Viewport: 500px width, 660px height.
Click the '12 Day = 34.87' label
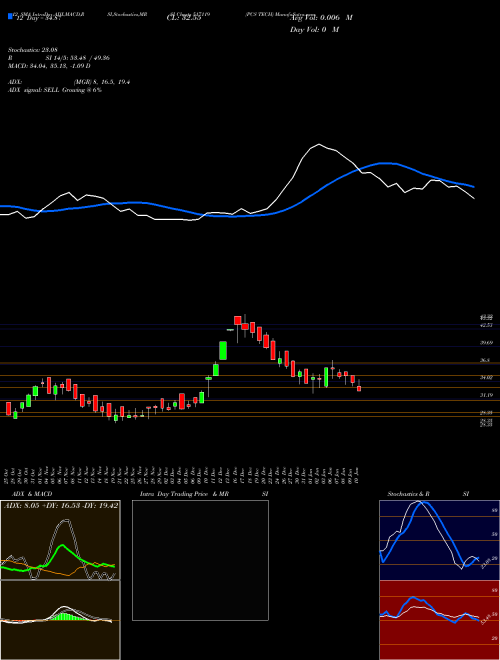39,18
